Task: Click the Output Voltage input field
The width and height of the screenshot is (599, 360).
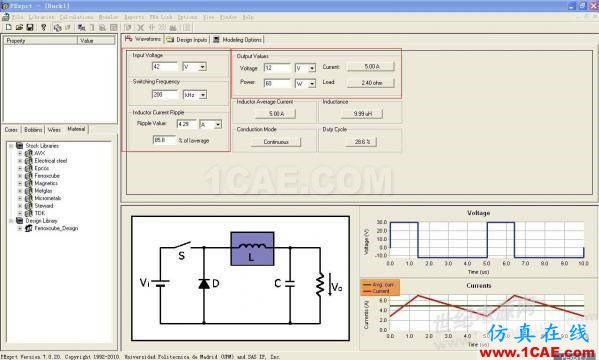Action: [277, 68]
